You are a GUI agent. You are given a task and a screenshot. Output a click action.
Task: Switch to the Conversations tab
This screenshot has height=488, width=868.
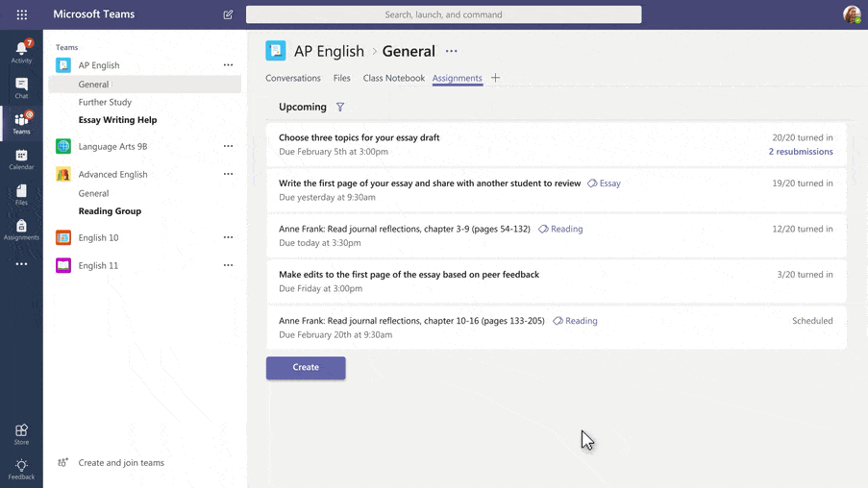pos(293,78)
